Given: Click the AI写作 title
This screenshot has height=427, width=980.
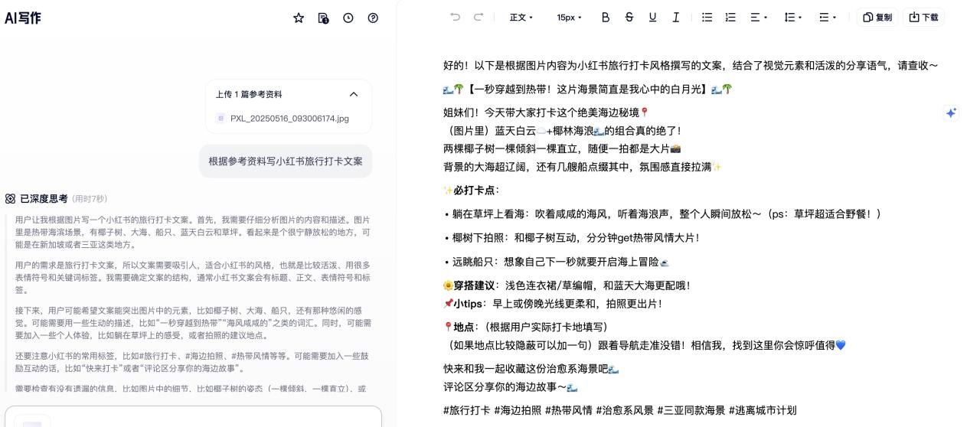Looking at the screenshot, I should (23, 18).
